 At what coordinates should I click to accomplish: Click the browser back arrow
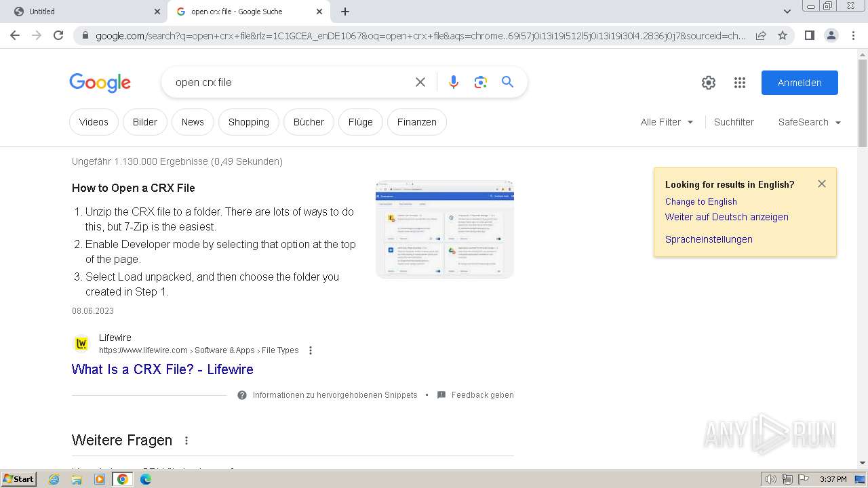(15, 35)
